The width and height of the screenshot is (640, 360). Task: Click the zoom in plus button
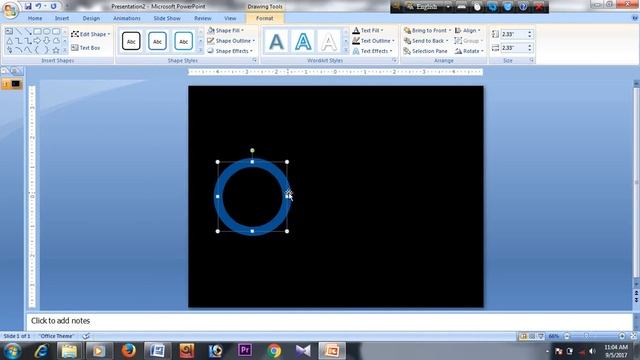tap(622, 336)
